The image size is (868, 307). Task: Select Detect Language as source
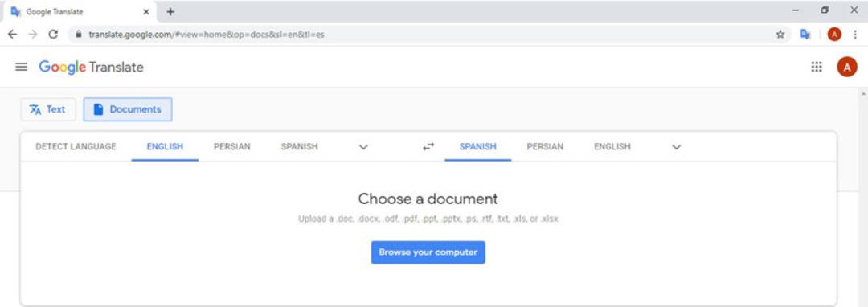76,146
